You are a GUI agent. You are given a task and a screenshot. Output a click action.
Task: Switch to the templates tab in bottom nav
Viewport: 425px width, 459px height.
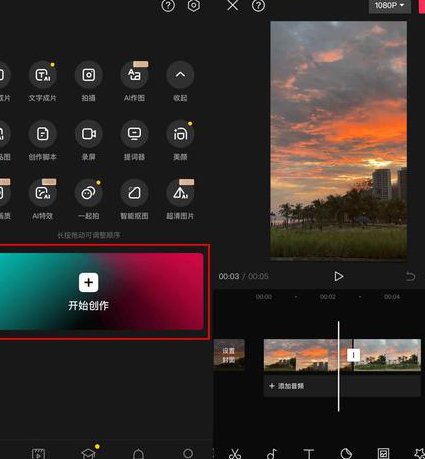pos(38,454)
